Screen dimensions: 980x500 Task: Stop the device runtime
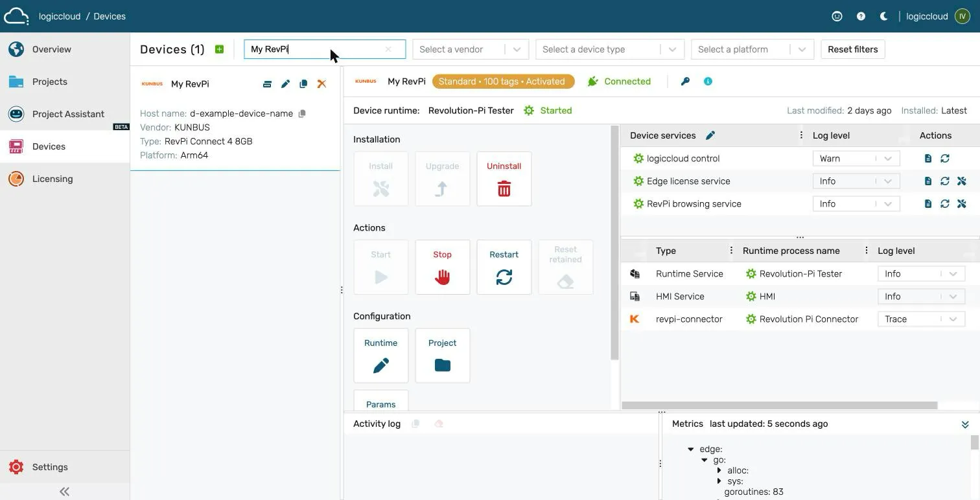tap(443, 267)
